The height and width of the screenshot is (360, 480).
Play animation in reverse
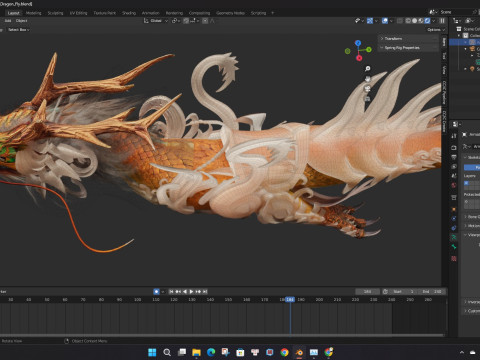coord(185,291)
